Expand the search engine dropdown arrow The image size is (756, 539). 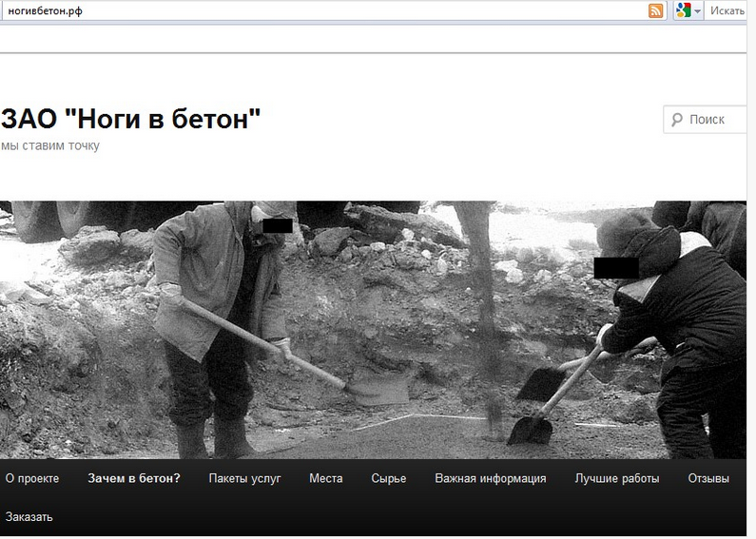pos(698,11)
